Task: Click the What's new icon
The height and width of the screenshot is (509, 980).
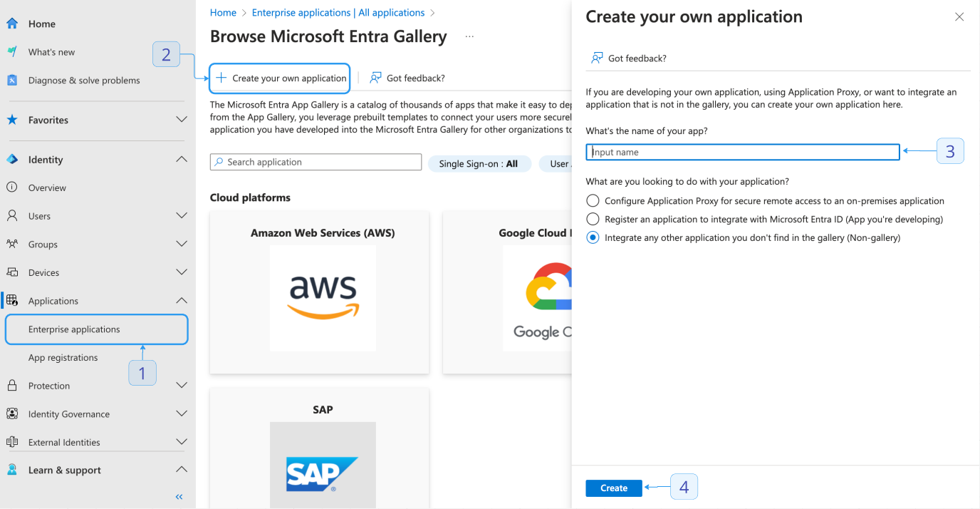Action: (12, 52)
